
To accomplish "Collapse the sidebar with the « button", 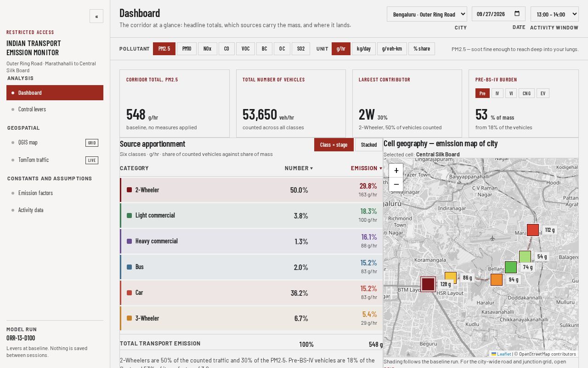I will pos(96,16).
